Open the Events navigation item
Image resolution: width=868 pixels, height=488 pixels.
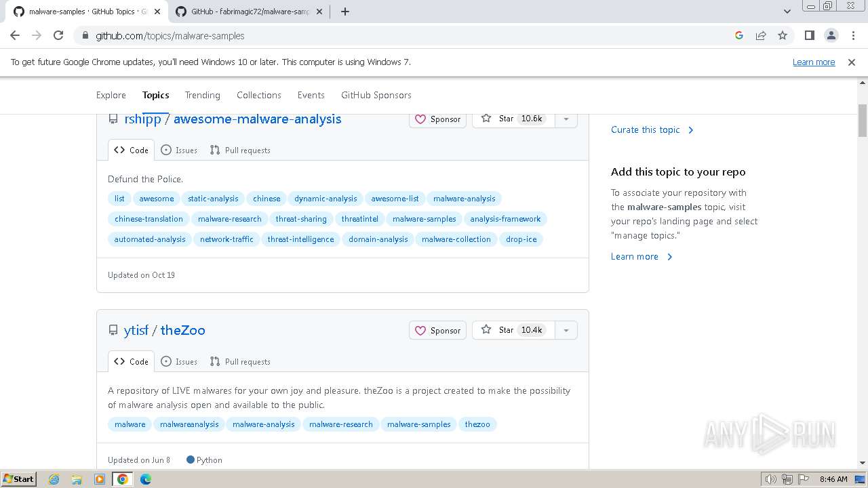point(311,95)
